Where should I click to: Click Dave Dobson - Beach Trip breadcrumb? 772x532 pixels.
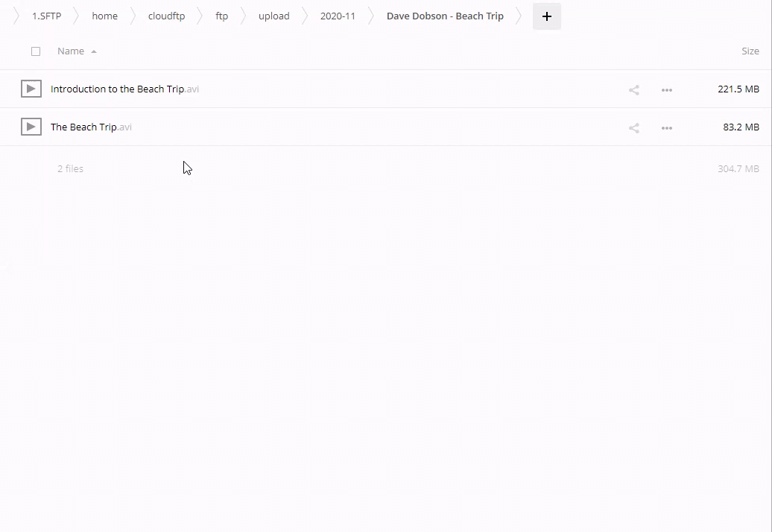tap(445, 16)
